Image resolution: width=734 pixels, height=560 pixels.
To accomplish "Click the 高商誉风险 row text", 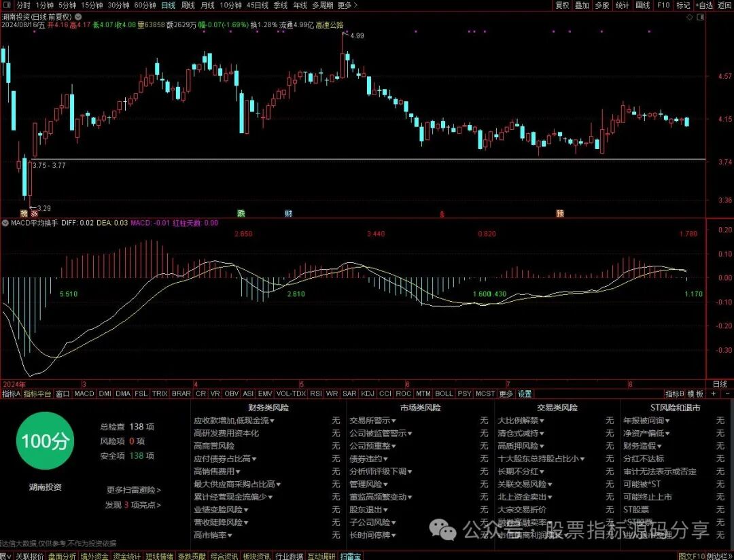I will (x=214, y=446).
